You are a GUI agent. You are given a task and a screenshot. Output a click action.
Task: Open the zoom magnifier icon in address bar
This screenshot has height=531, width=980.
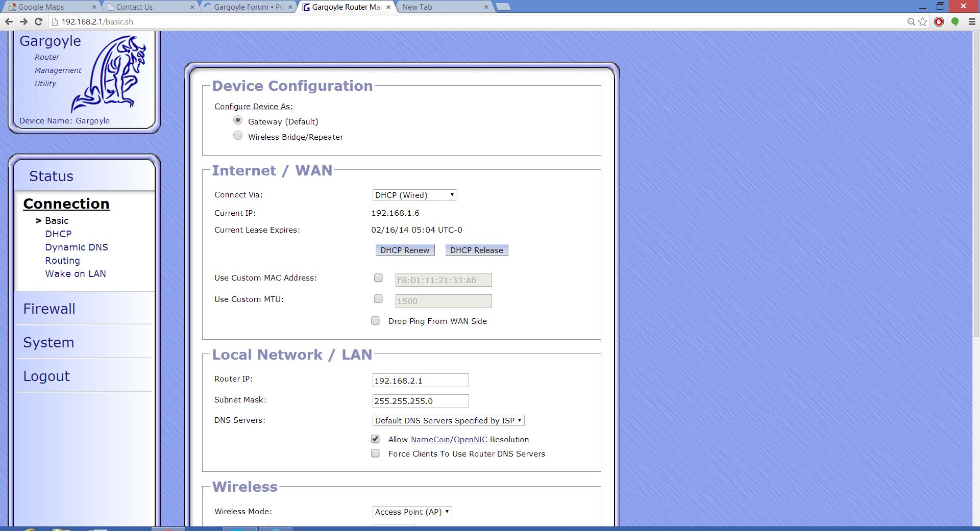(x=911, y=21)
